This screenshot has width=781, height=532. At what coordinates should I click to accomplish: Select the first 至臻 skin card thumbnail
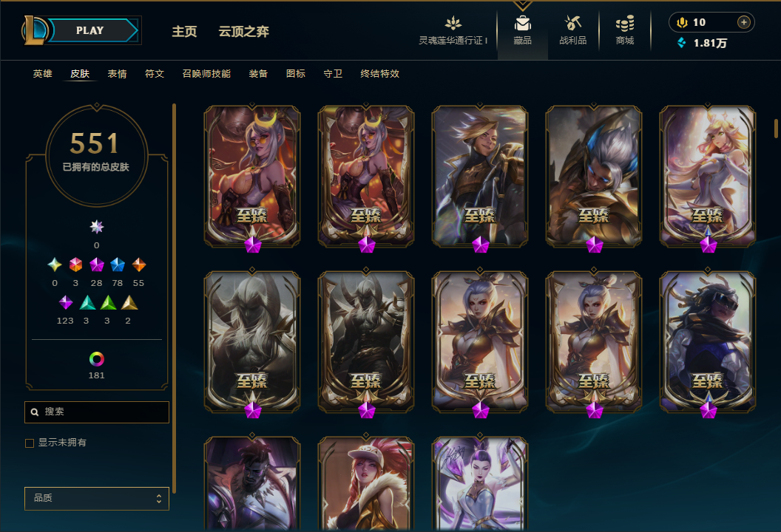(252, 176)
